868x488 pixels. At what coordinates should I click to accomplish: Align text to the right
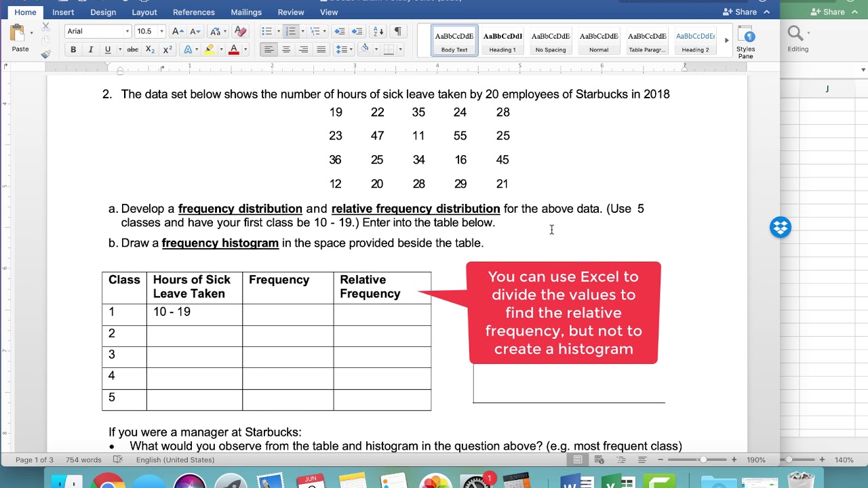(304, 49)
